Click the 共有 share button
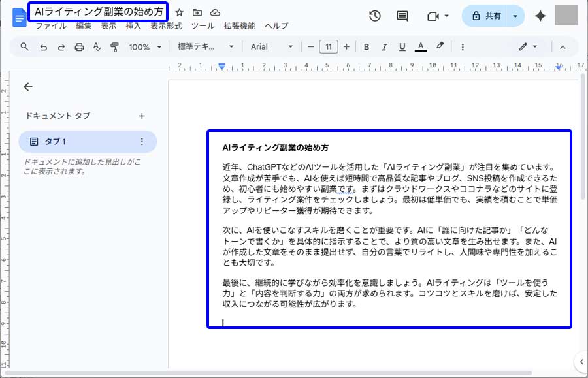This screenshot has height=378, width=588. coord(485,16)
